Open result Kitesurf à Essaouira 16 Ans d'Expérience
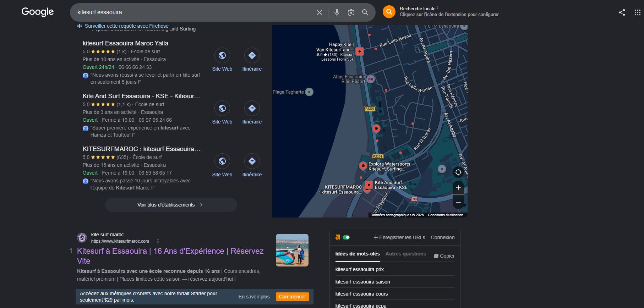This screenshot has height=308, width=644. click(x=170, y=256)
